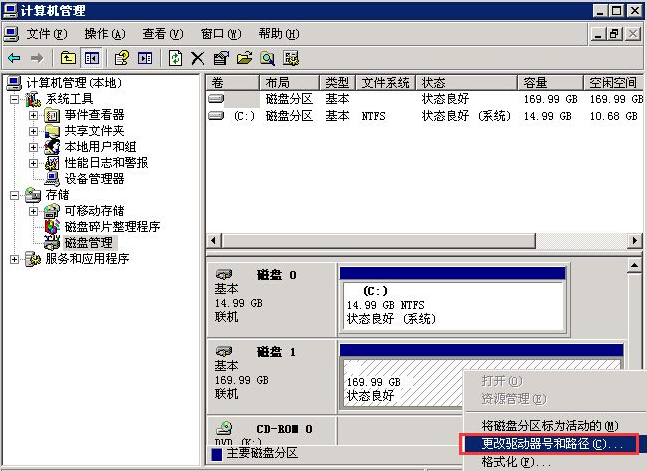
Task: Click the right arrow of the horizontal scrollbar
Action: tap(635, 241)
